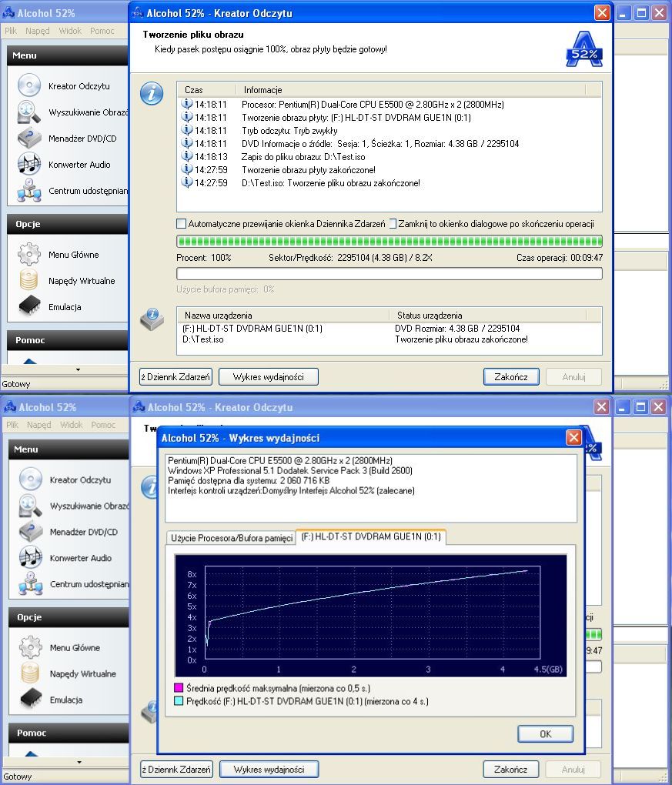Click info icon on 'Zapis do pliku obrazu' row

187,156
